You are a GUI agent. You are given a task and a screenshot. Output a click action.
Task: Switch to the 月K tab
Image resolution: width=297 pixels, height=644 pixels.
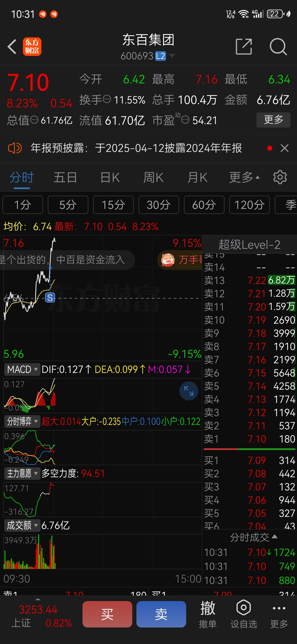tap(197, 177)
